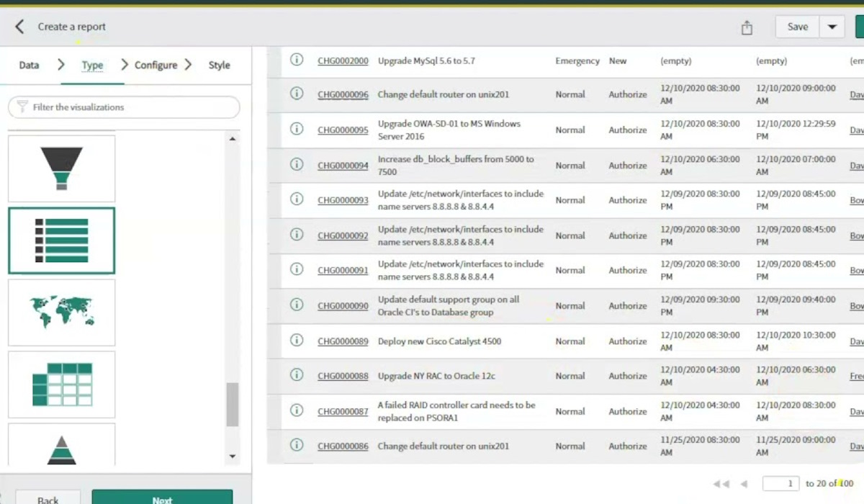864x504 pixels.
Task: Click the Next button
Action: (162, 498)
